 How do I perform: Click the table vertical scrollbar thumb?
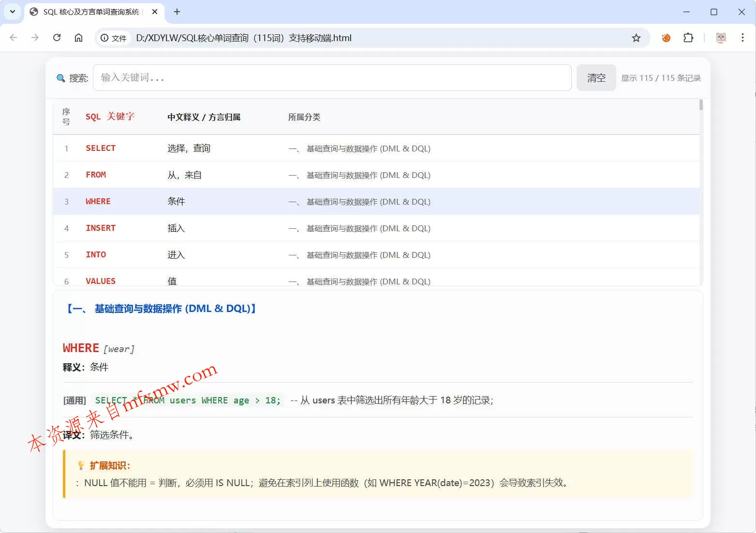coord(701,105)
